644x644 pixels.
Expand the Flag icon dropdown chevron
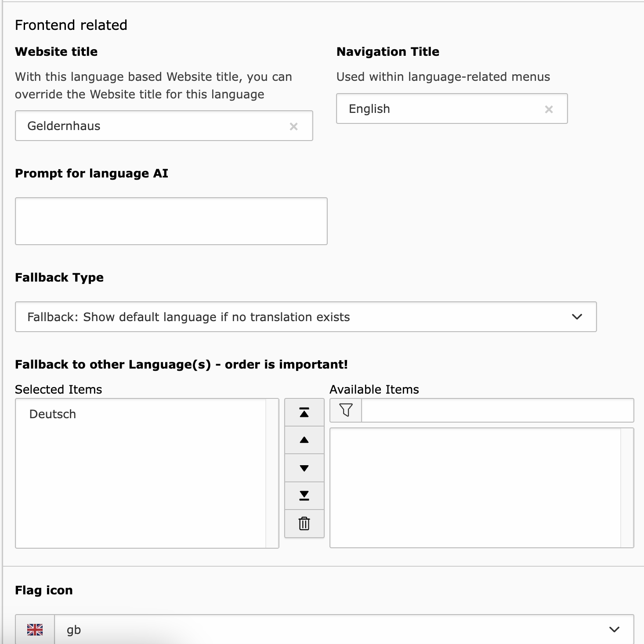(x=614, y=630)
